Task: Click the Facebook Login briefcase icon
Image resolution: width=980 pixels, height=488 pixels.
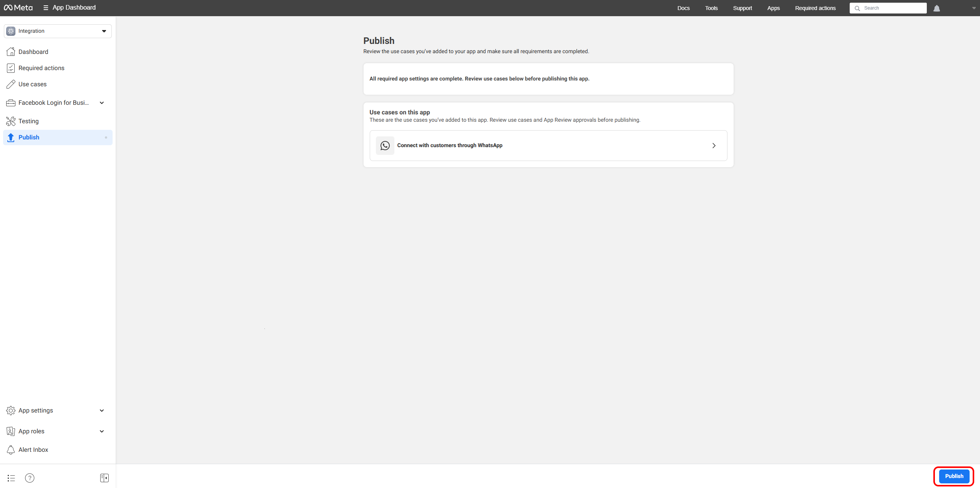Action: (11, 103)
